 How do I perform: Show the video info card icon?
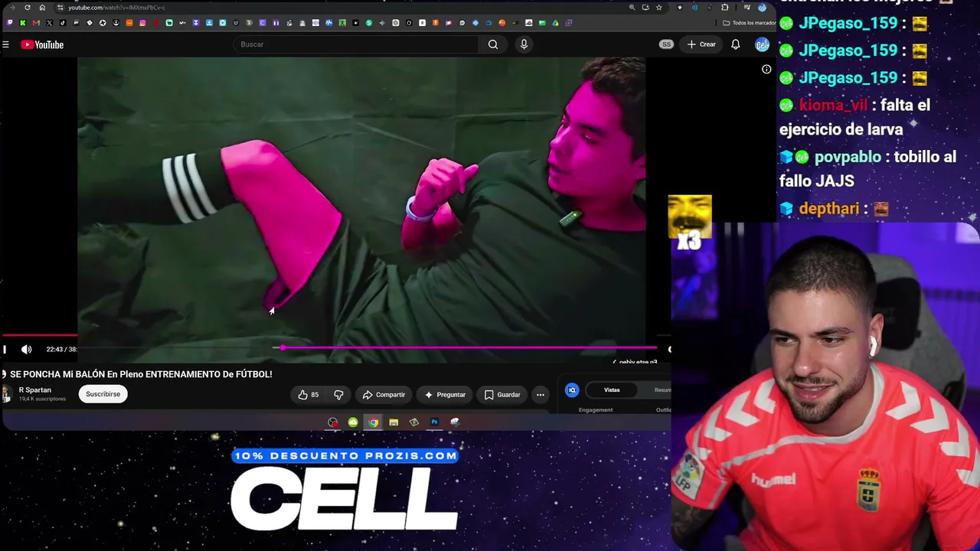766,70
